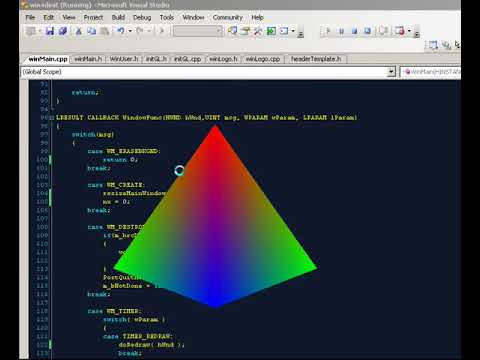Open the Properties Window toolbar icon
This screenshot has height=360, width=480.
(x=245, y=31)
